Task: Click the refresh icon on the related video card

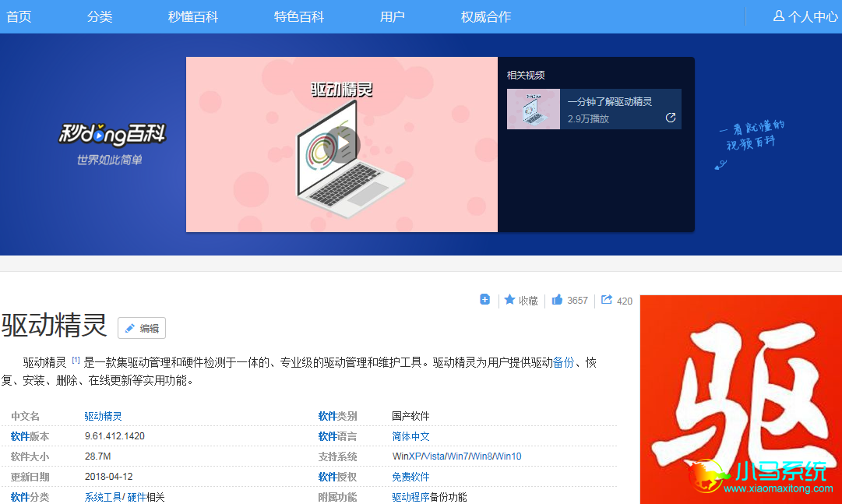Action: pyautogui.click(x=671, y=118)
